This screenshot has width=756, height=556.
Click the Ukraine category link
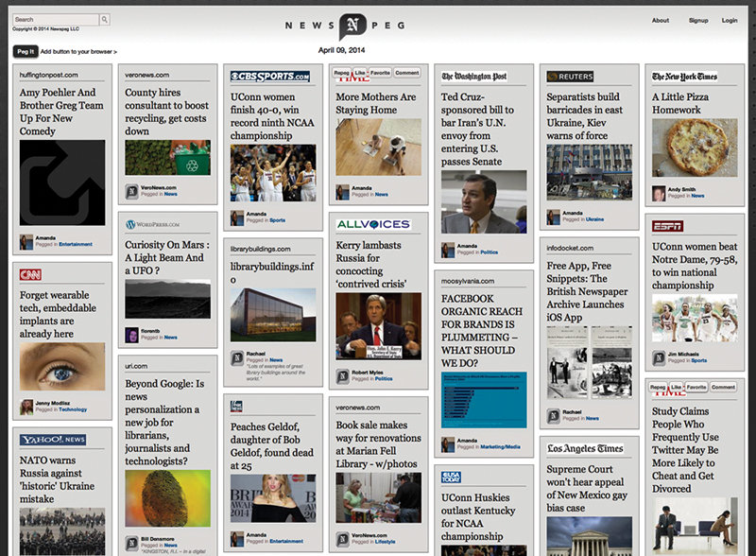594,219
